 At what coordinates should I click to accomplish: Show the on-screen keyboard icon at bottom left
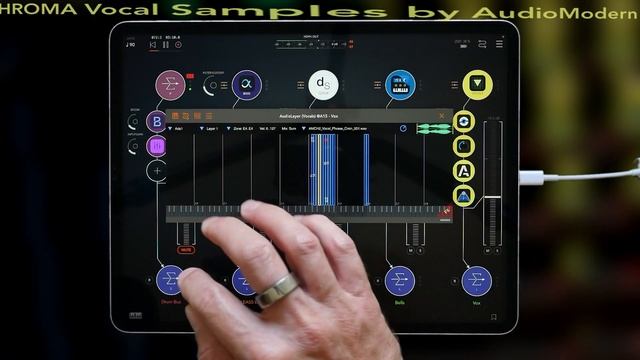pyautogui.click(x=136, y=315)
